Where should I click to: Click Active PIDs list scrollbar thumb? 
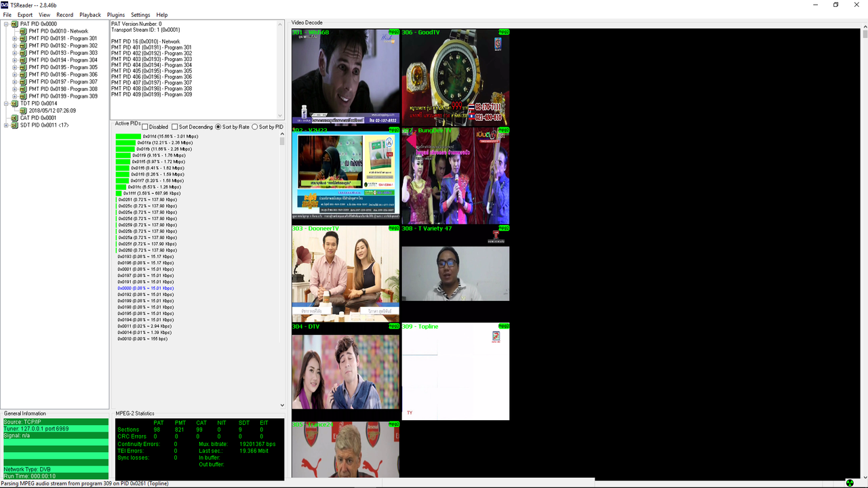282,142
